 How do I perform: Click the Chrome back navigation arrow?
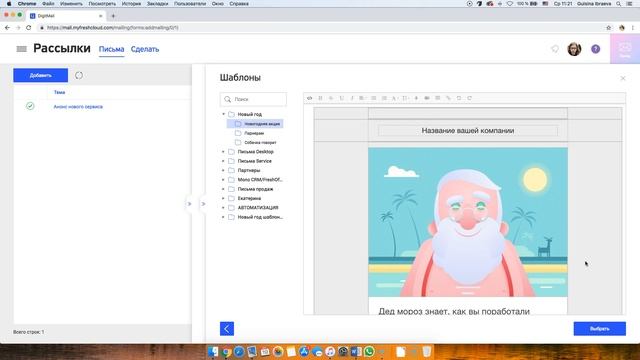pyautogui.click(x=7, y=28)
